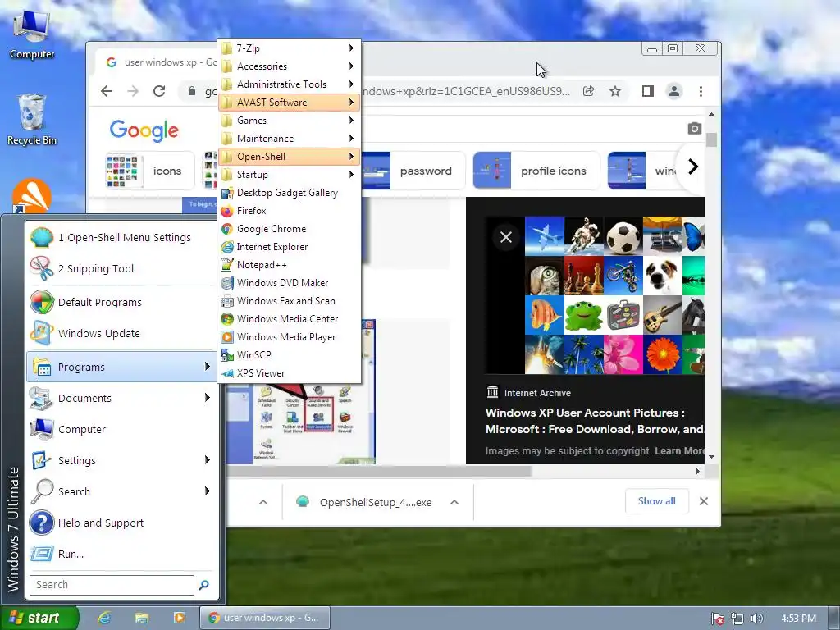Click the Recycle Bin desktop icon
The width and height of the screenshot is (840, 630).
coord(32,120)
